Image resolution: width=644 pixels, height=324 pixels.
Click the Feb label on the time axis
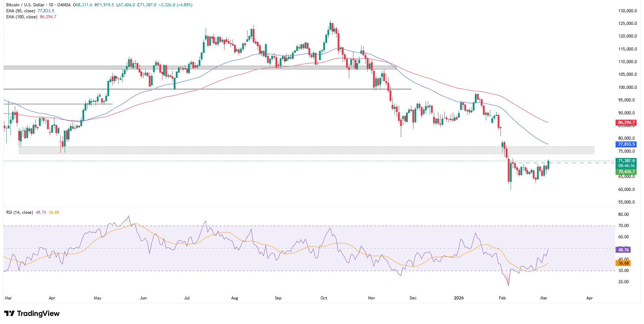point(502,298)
